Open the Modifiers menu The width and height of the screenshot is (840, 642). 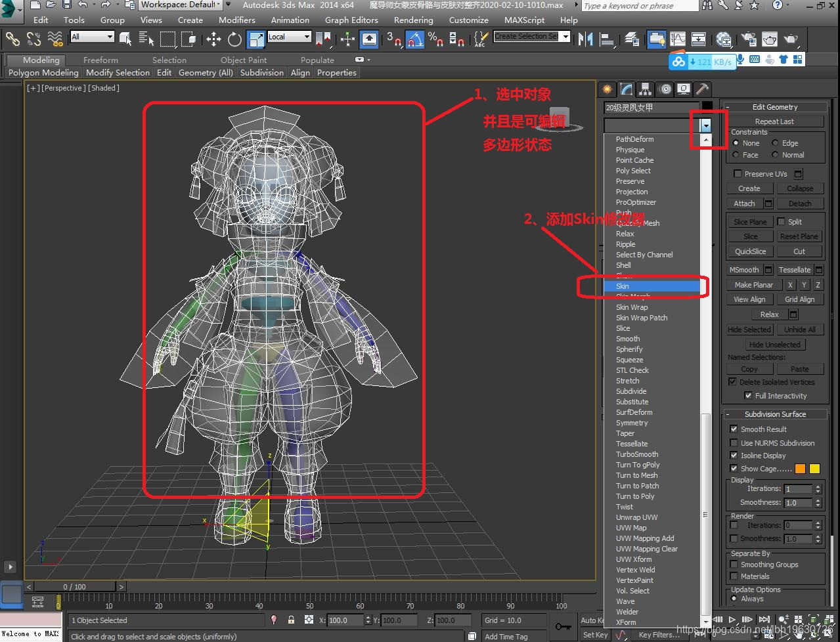(x=237, y=20)
